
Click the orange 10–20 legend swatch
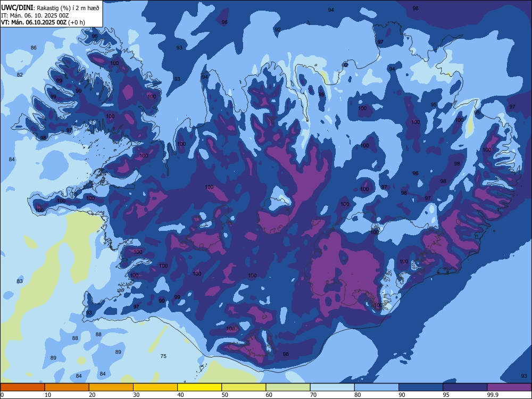[x=67, y=387]
